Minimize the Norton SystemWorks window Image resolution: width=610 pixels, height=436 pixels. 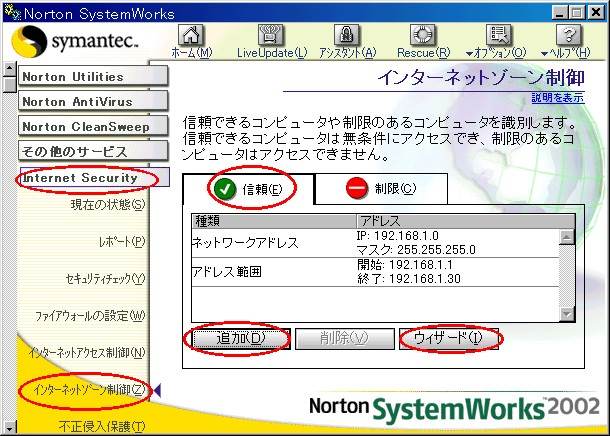(559, 13)
